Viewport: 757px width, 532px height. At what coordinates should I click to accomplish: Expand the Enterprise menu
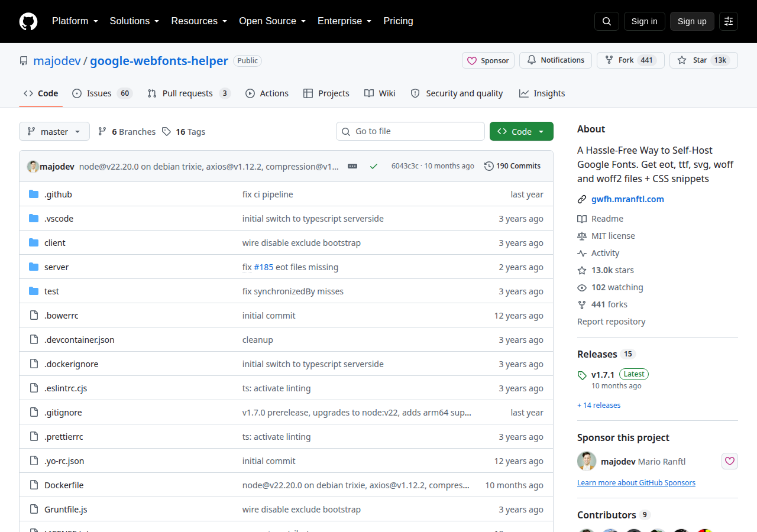tap(345, 21)
